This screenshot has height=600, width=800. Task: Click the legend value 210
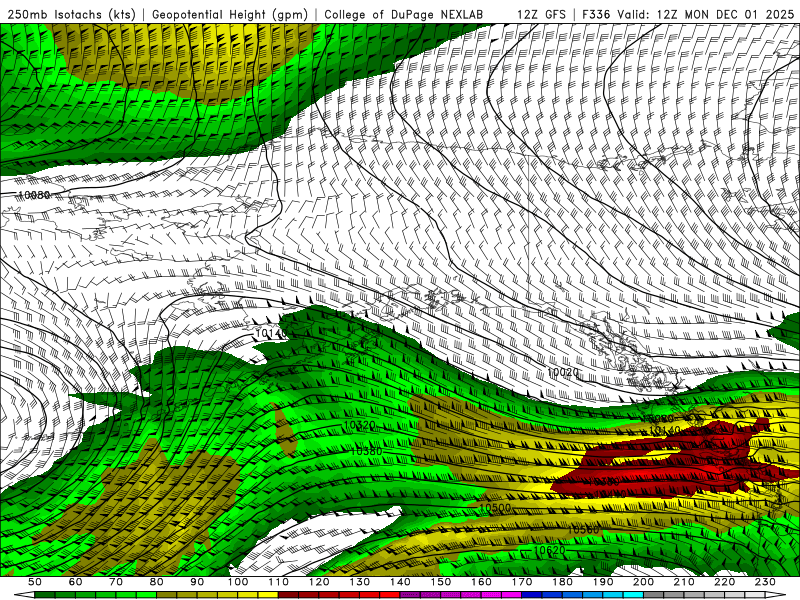click(684, 582)
